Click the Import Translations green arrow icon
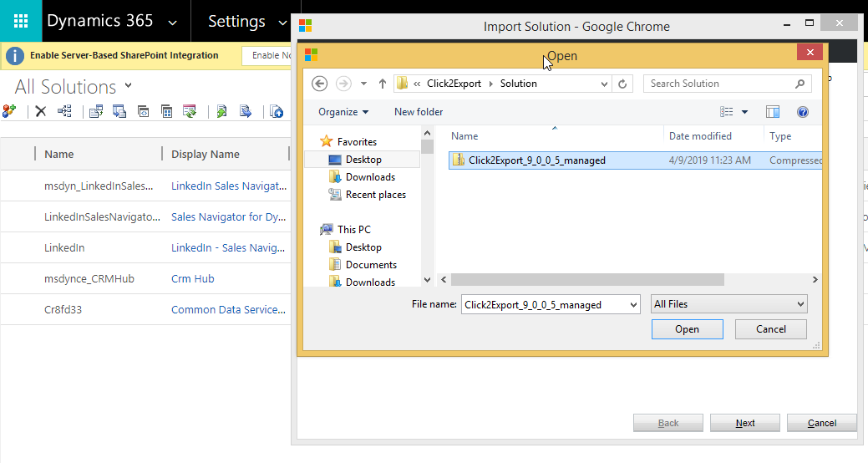The height and width of the screenshot is (463, 868). (x=221, y=111)
